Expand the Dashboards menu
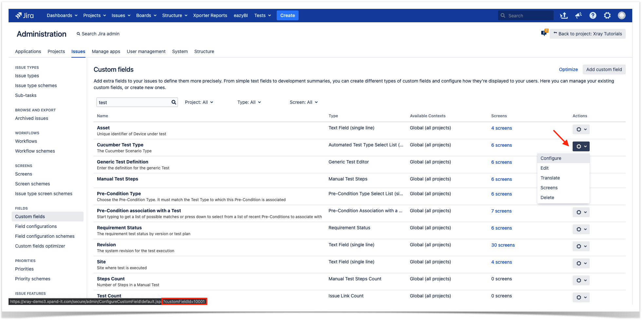This screenshot has height=321, width=644. click(62, 15)
